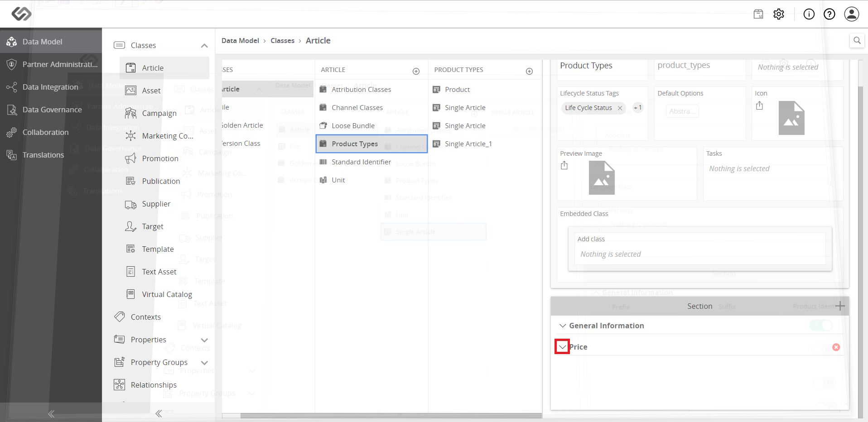The width and height of the screenshot is (868, 422).
Task: Collapse the secondary panel with double arrow
Action: (x=159, y=413)
